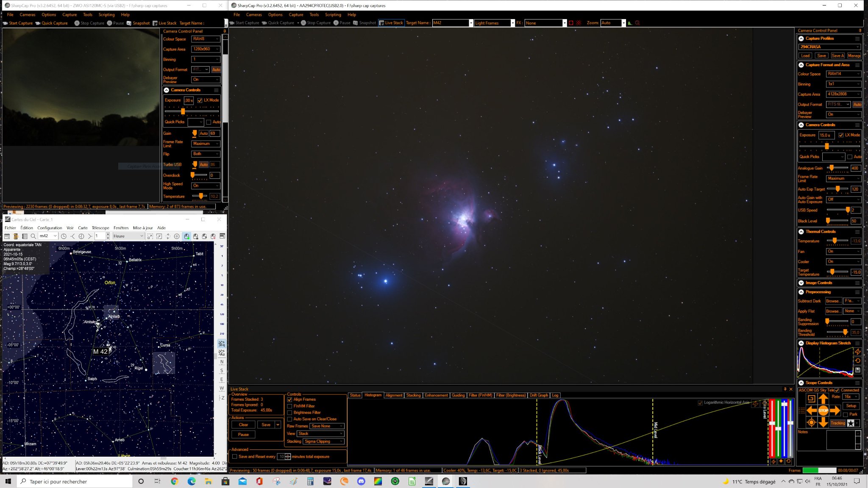The width and height of the screenshot is (868, 488).
Task: Toggle LX Mode in the AA294 camera controls
Action: tap(841, 135)
